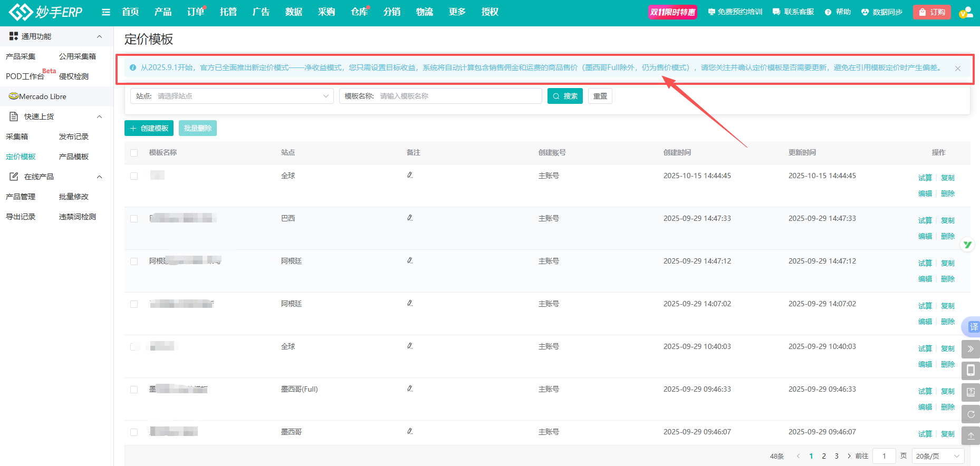
Task: Click the back-to-top arrow icon
Action: coord(971,436)
